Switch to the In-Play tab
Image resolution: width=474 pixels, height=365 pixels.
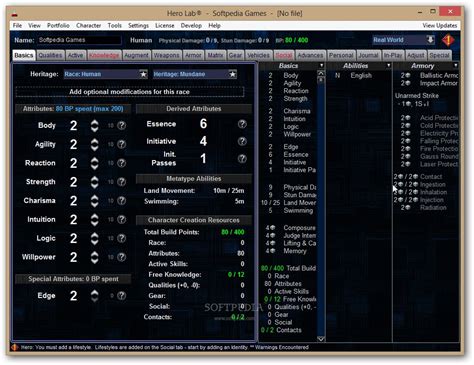[393, 55]
